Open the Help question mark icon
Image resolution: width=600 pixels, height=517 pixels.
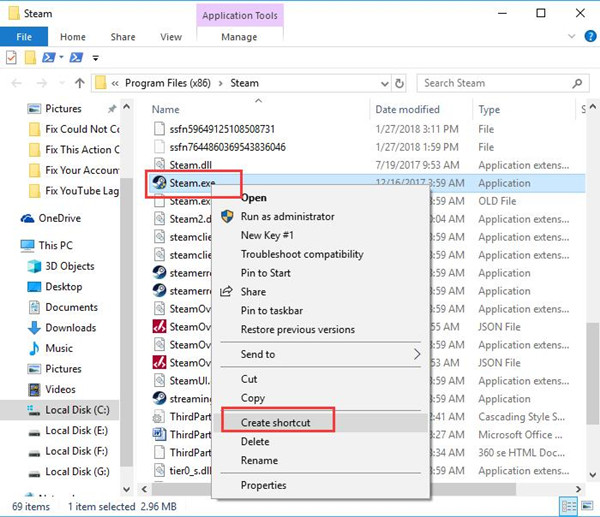pyautogui.click(x=590, y=36)
